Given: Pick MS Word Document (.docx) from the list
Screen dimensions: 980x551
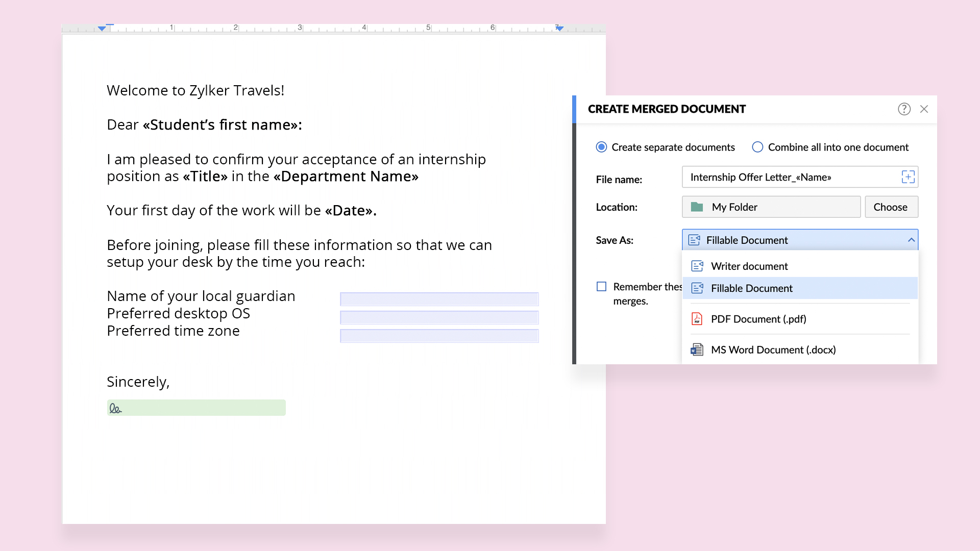Looking at the screenshot, I should [773, 350].
